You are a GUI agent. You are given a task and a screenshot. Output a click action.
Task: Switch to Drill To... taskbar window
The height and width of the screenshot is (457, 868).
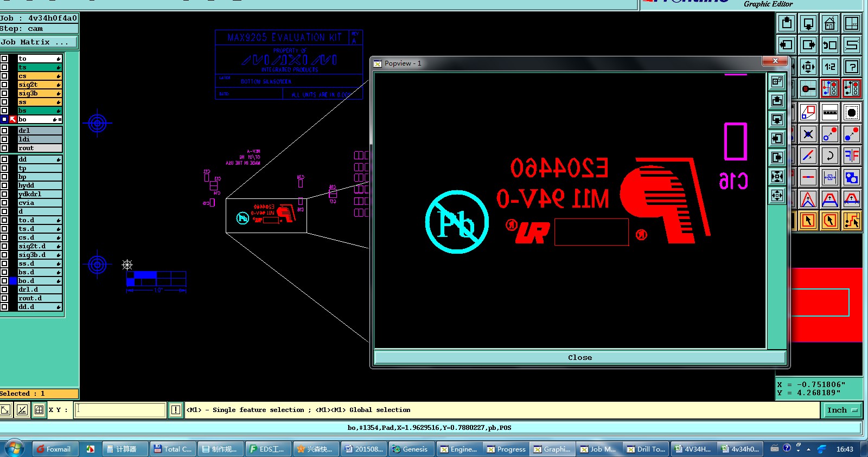(x=646, y=449)
